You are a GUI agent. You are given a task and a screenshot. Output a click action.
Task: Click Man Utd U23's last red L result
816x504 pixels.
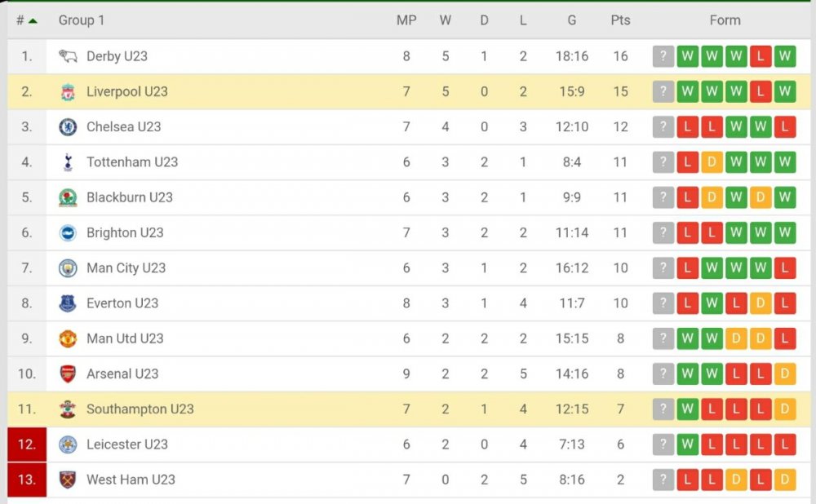[785, 338]
